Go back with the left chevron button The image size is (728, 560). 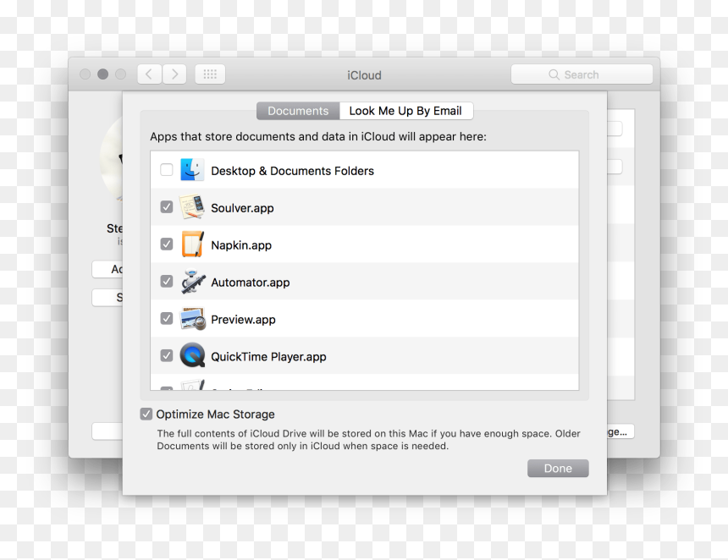point(149,74)
